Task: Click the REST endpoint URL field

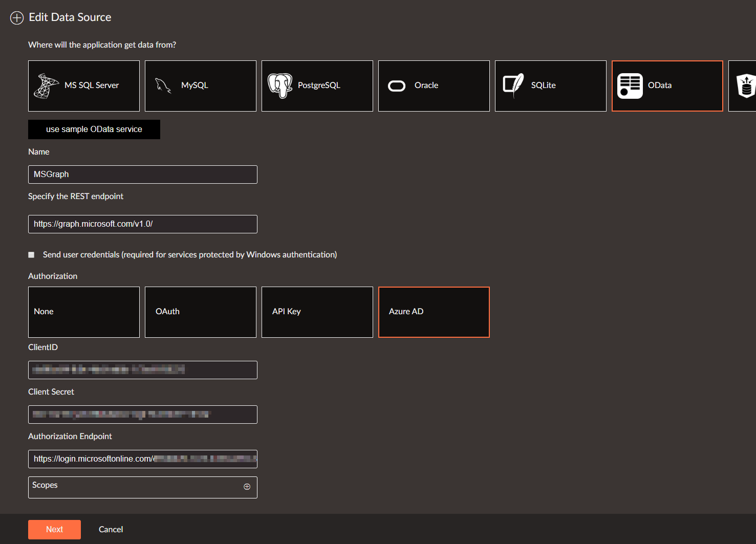Action: click(x=143, y=224)
